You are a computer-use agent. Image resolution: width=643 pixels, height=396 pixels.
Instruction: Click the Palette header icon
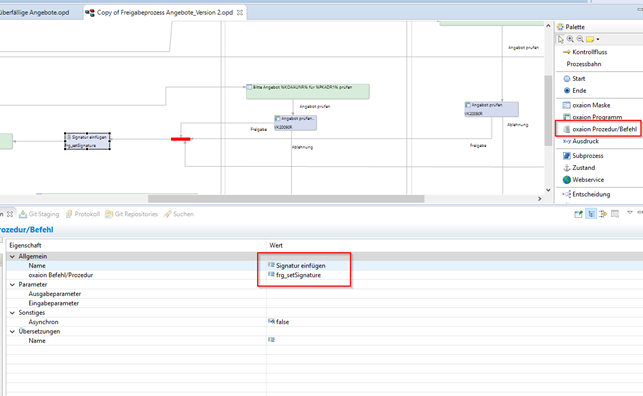[x=560, y=27]
